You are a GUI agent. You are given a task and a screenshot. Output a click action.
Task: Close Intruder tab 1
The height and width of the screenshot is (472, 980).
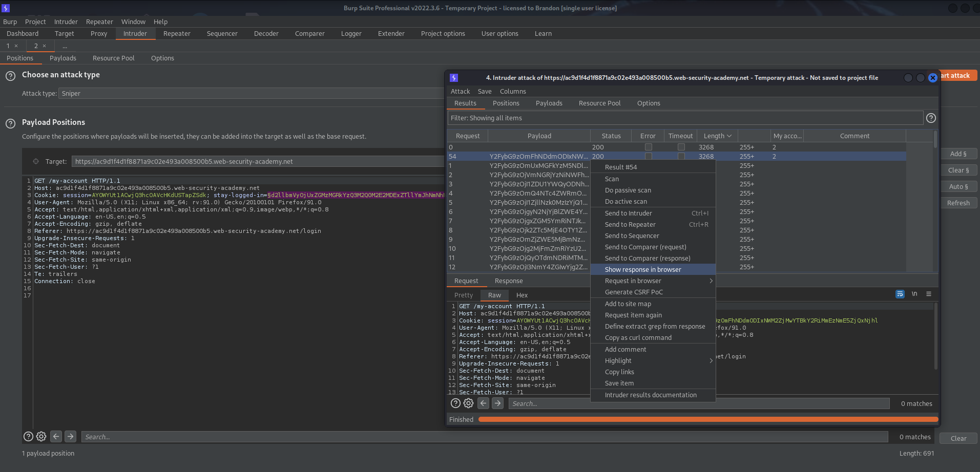(16, 46)
